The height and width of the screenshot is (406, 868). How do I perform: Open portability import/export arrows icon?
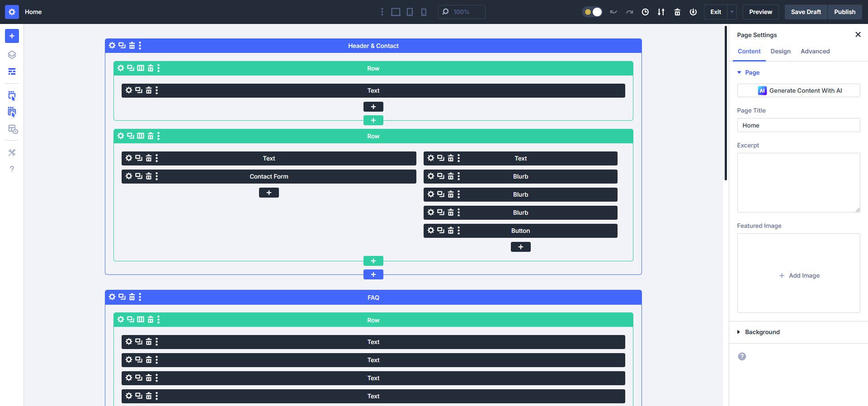point(661,12)
